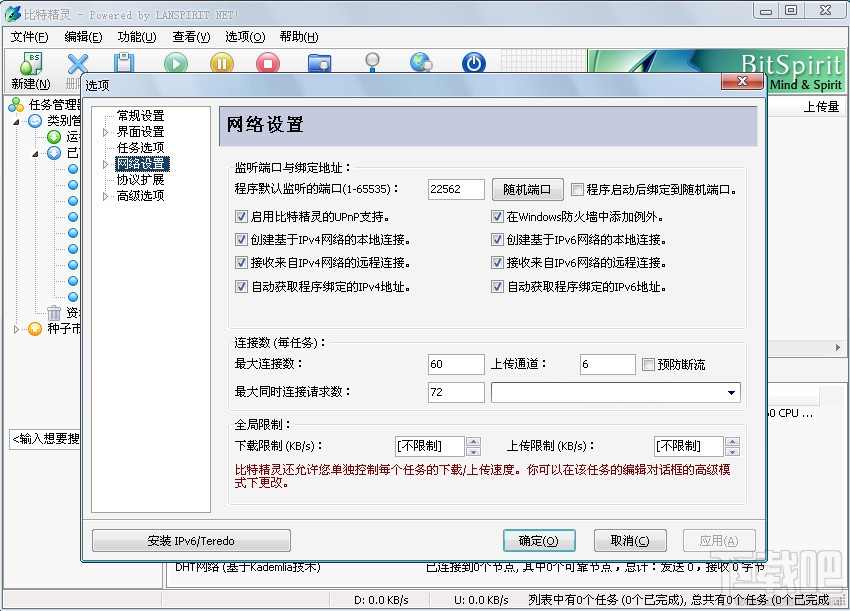
Task: Click the port number input field 22562
Action: (455, 189)
